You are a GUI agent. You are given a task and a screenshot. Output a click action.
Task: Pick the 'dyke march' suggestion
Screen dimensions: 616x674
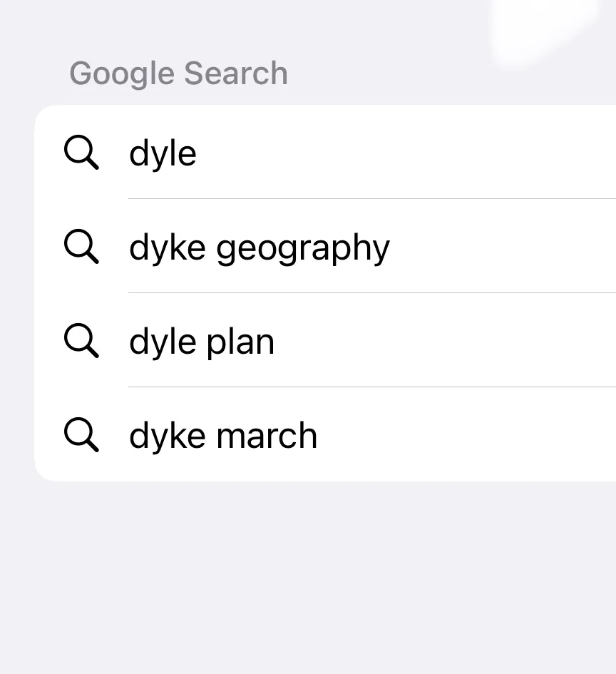[x=325, y=434]
